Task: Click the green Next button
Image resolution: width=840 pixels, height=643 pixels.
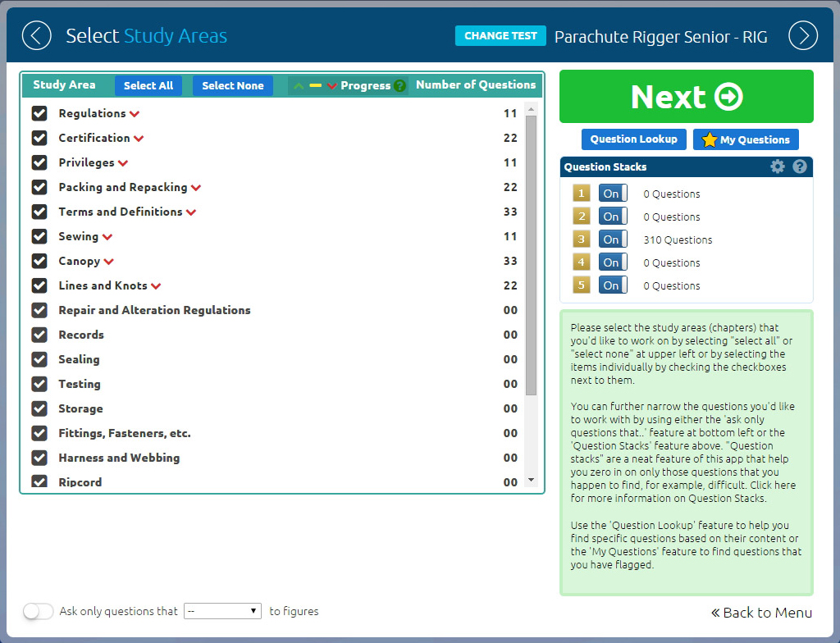Action: pyautogui.click(x=687, y=97)
